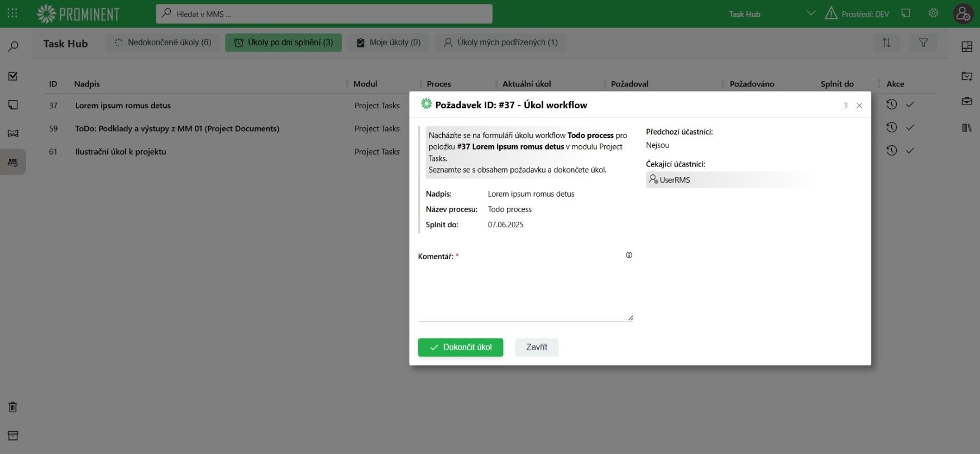
Task: Click the sort arrows icon
Action: coord(886,42)
